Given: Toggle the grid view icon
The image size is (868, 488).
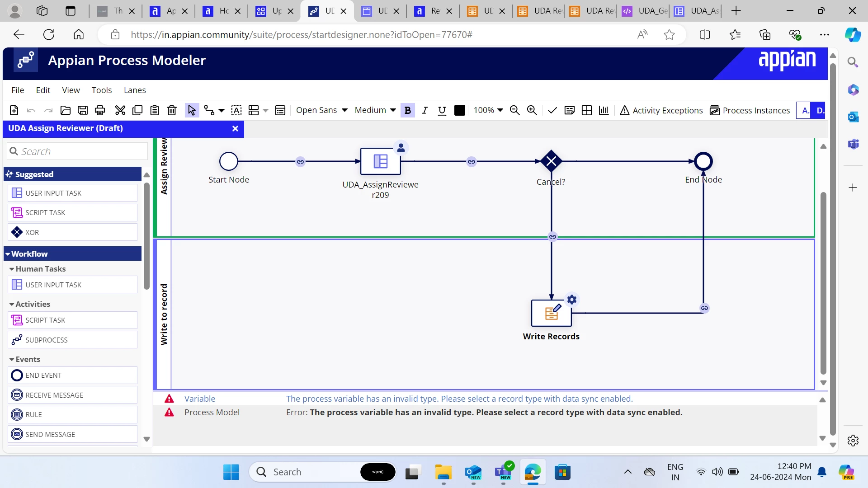Looking at the screenshot, I should tap(587, 110).
